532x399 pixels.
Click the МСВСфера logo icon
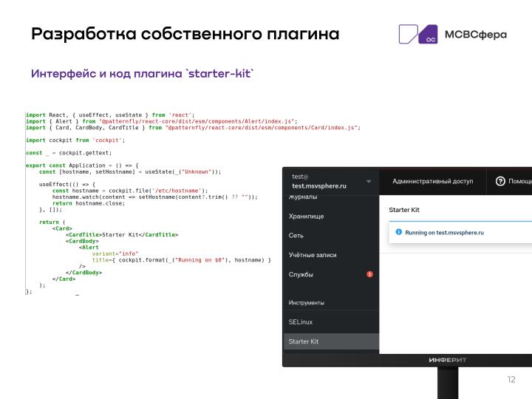(418, 34)
